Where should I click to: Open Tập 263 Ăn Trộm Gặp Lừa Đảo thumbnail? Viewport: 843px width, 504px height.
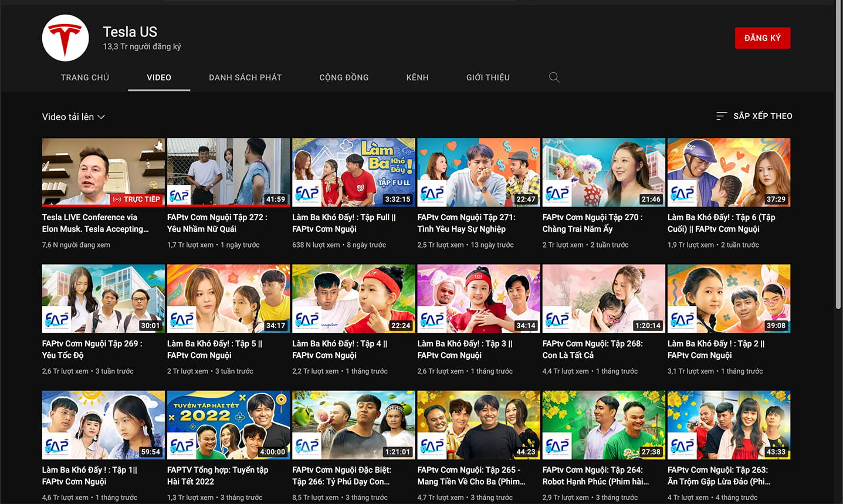[729, 424]
